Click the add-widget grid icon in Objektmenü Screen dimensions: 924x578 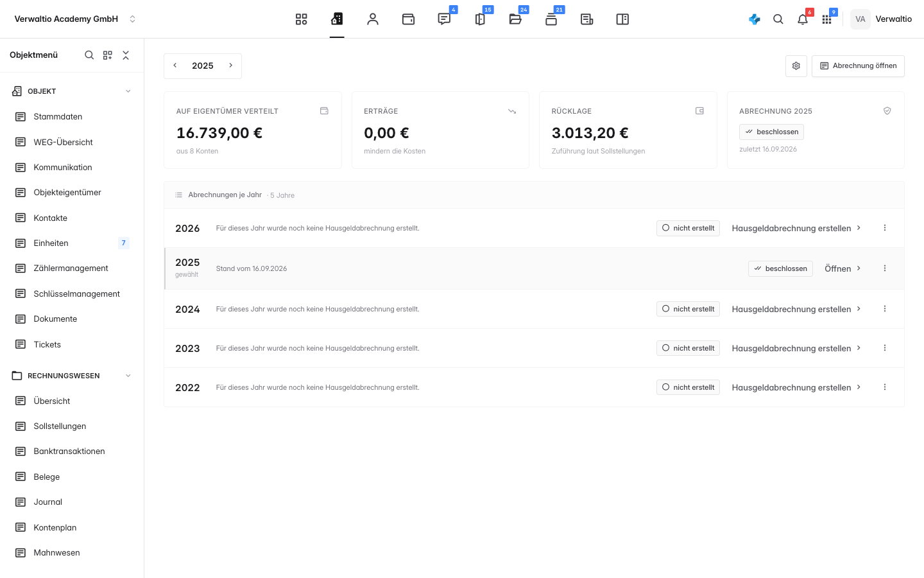pyautogui.click(x=108, y=55)
